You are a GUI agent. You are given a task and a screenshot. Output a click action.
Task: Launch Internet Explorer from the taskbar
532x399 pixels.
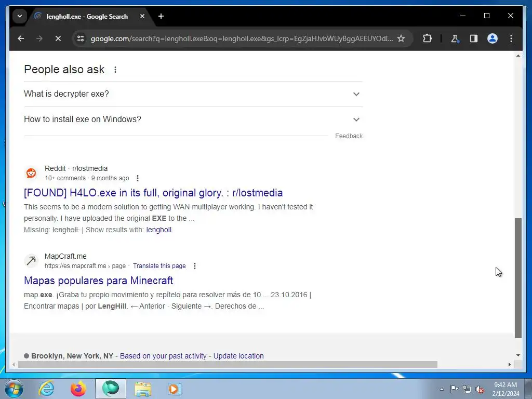(x=46, y=389)
